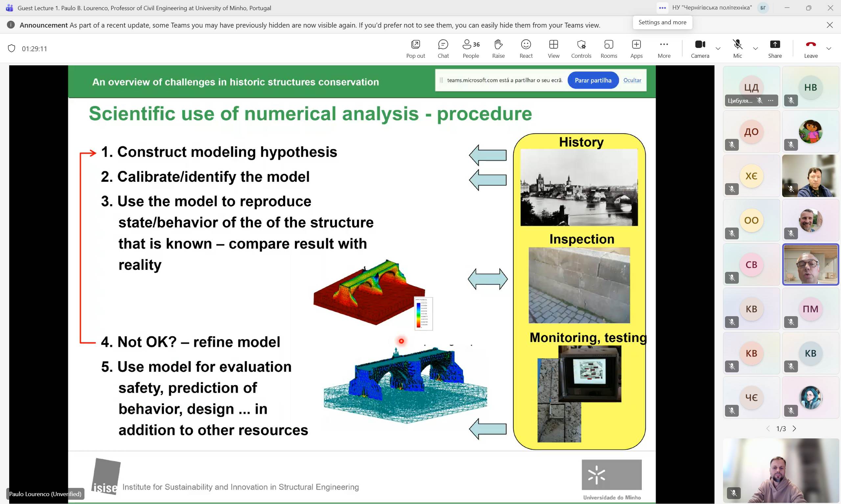Open the Apps panel
The width and height of the screenshot is (841, 504).
[x=636, y=49]
